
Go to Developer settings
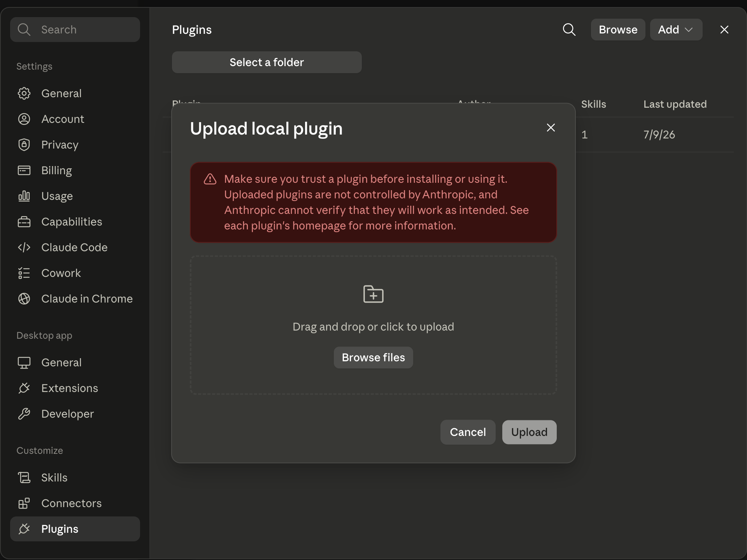coord(75,414)
